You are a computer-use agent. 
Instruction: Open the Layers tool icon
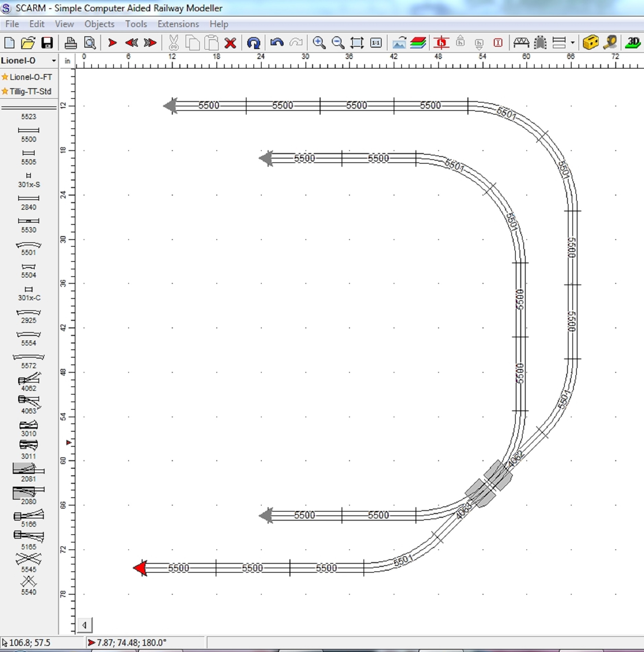coord(418,43)
